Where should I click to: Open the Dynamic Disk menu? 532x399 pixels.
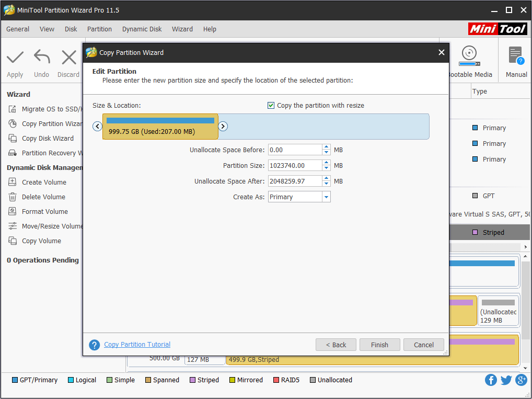pos(142,29)
